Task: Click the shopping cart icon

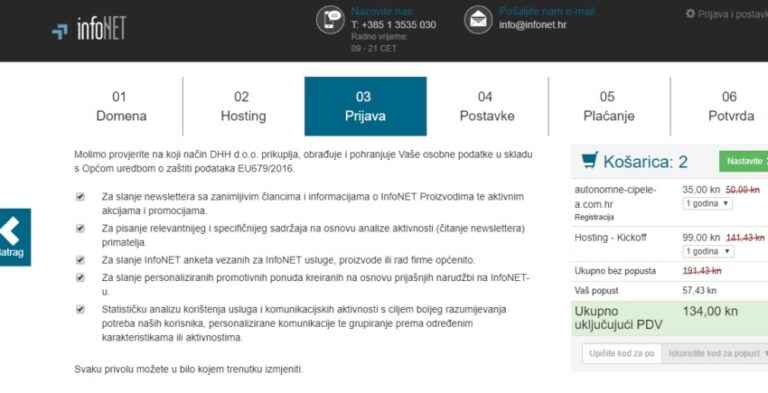Action: [590, 160]
